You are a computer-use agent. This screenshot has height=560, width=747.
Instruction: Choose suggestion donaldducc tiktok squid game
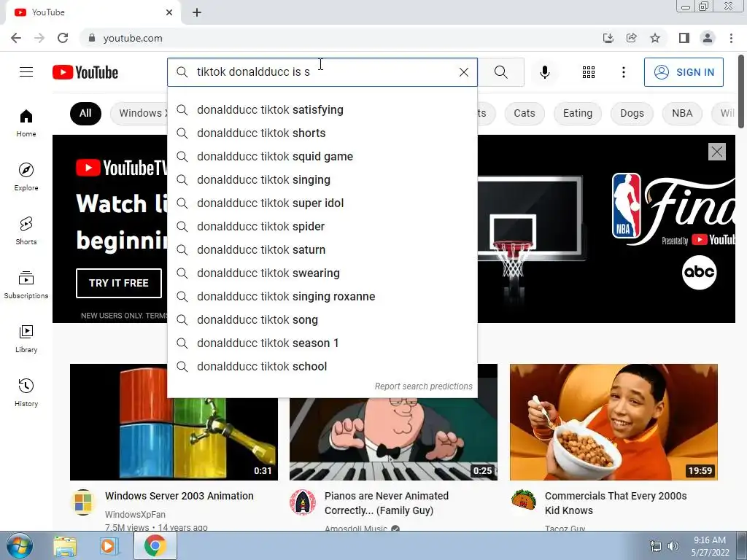coord(322,157)
